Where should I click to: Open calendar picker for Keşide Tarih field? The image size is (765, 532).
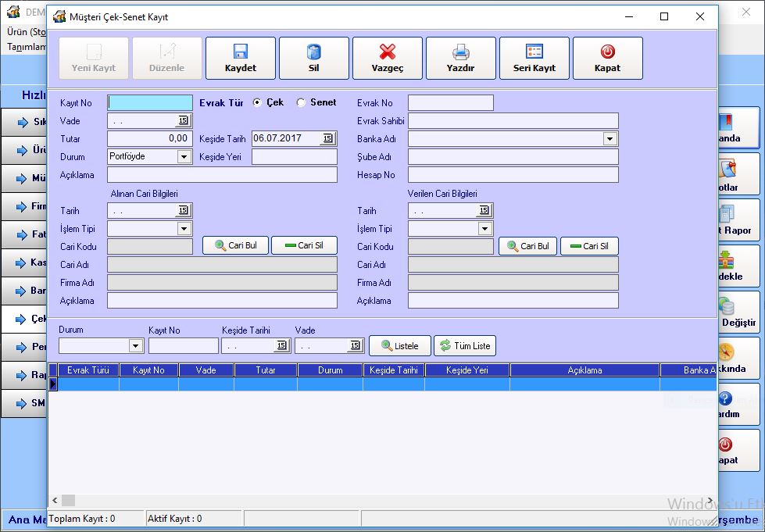click(328, 138)
